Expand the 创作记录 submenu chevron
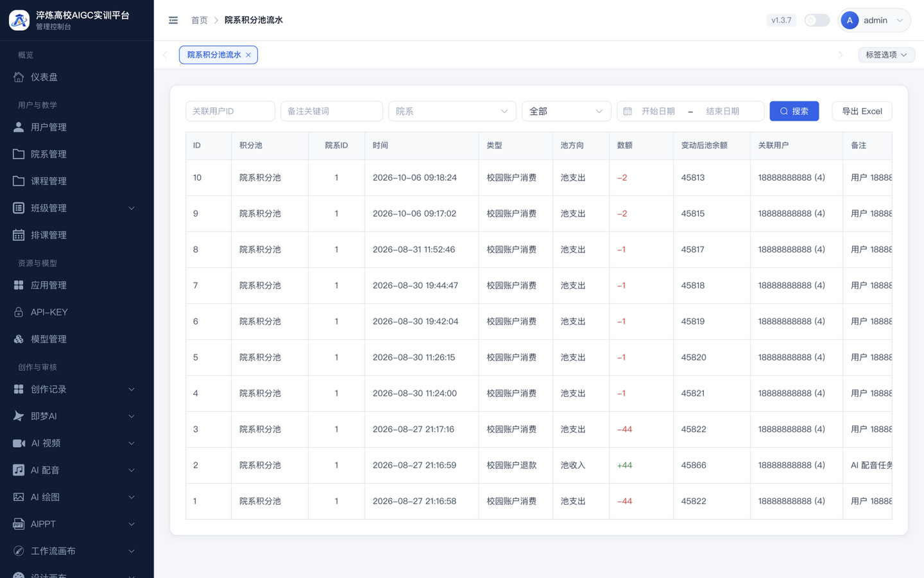 pos(132,389)
